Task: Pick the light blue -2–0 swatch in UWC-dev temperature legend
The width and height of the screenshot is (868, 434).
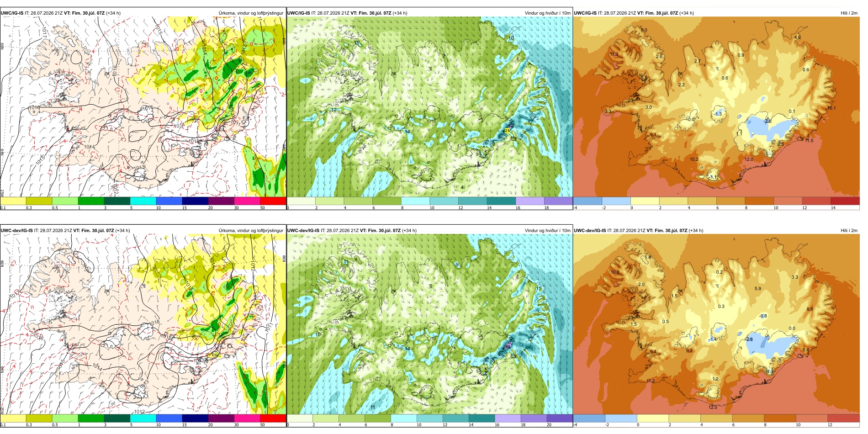Action: tap(621, 418)
